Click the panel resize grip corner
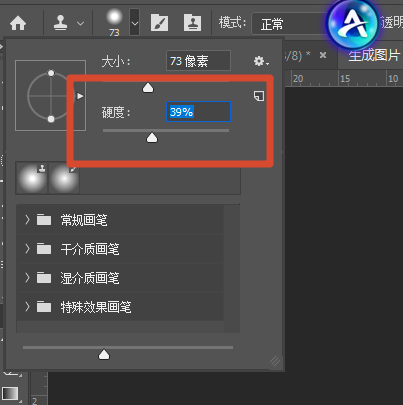 pyautogui.click(x=275, y=361)
